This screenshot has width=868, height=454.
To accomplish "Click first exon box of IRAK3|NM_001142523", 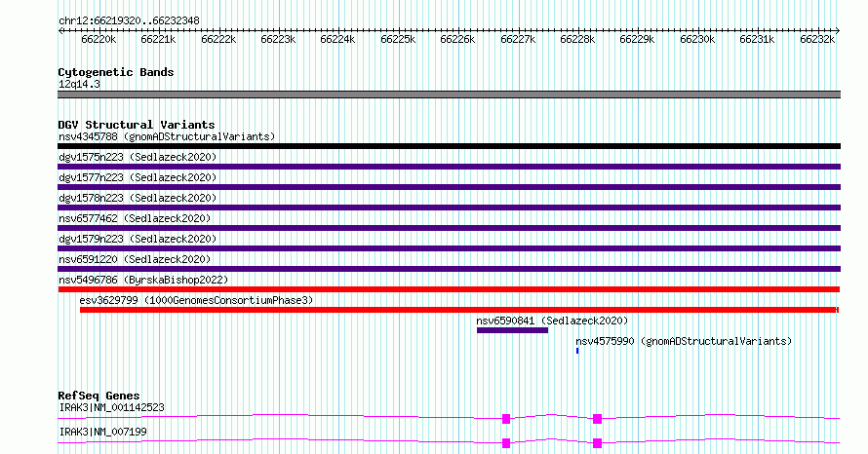I will [506, 419].
